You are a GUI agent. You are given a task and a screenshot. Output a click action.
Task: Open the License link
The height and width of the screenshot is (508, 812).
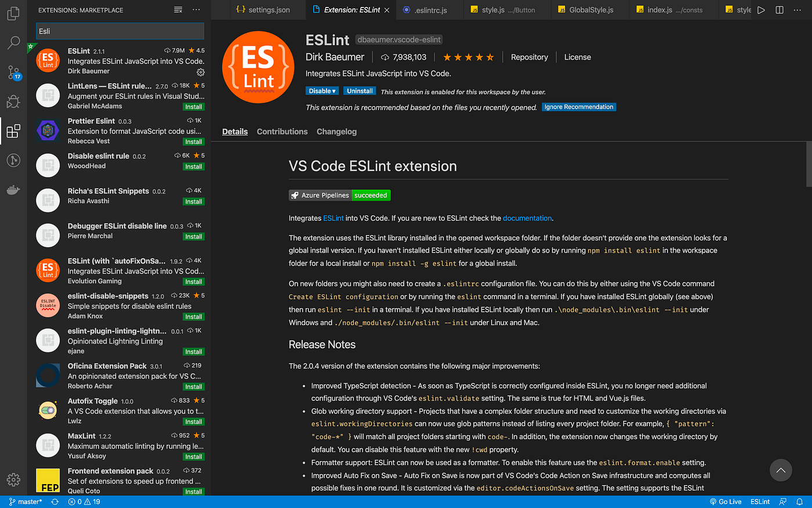point(578,57)
